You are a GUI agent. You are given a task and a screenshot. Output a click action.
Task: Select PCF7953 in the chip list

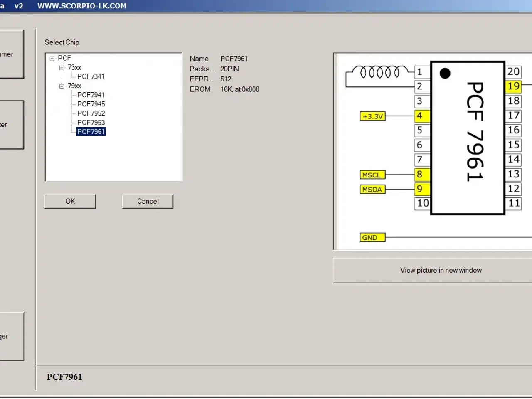91,122
